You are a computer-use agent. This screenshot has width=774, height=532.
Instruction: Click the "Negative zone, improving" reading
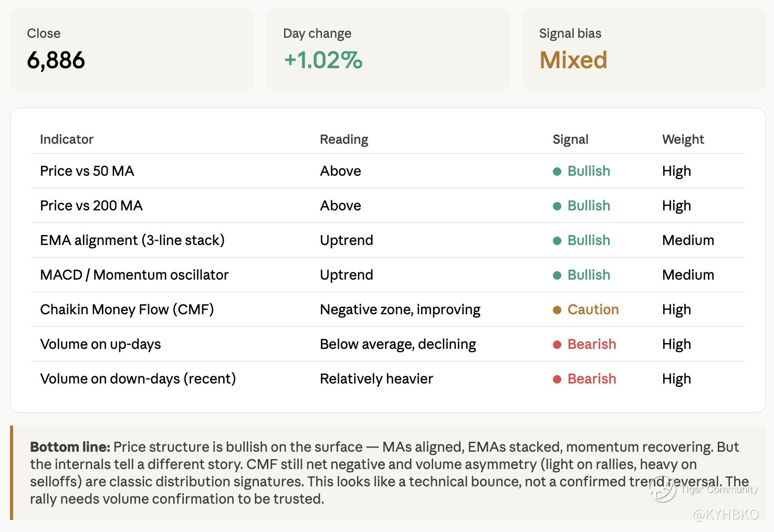tap(400, 310)
